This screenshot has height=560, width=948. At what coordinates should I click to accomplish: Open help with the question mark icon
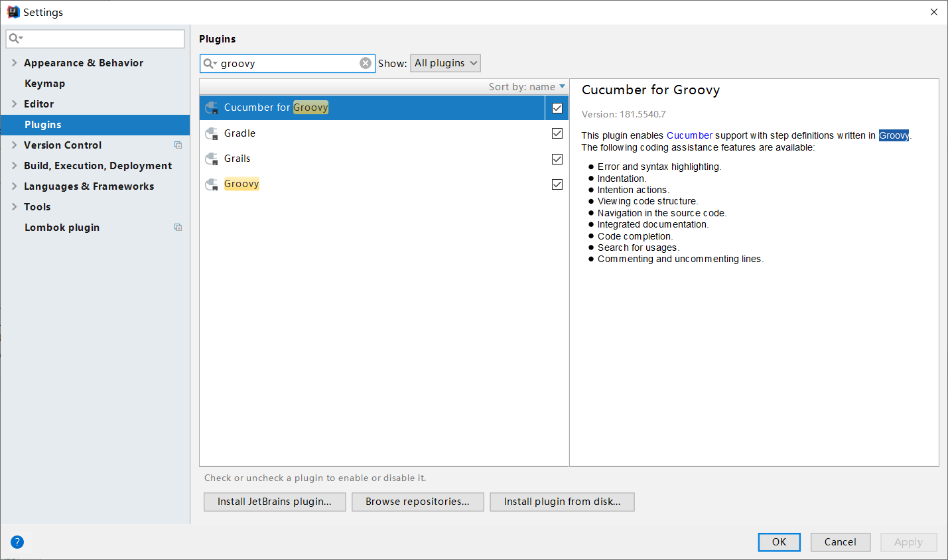[x=17, y=542]
